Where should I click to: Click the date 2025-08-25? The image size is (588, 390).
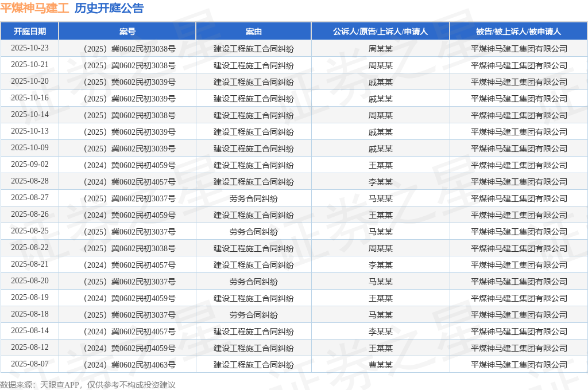(30, 231)
